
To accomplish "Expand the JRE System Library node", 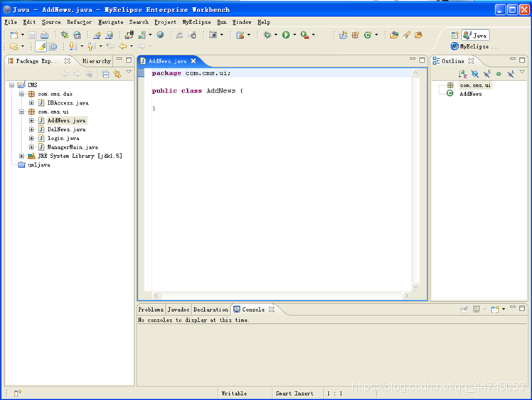I will click(x=22, y=156).
